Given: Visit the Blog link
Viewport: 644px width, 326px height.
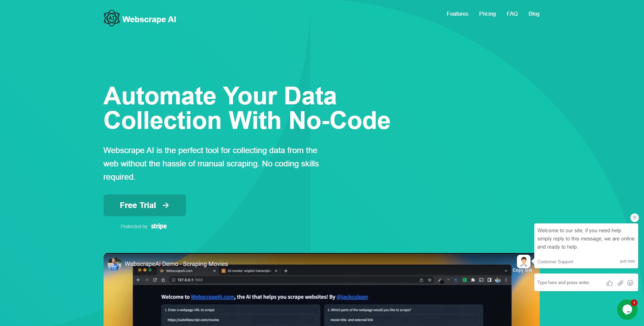Looking at the screenshot, I should pyautogui.click(x=534, y=14).
